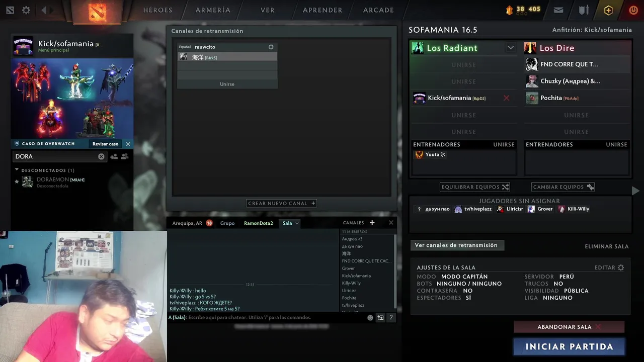Select Lliricisr in chat member list
644x362 pixels.
tap(349, 291)
